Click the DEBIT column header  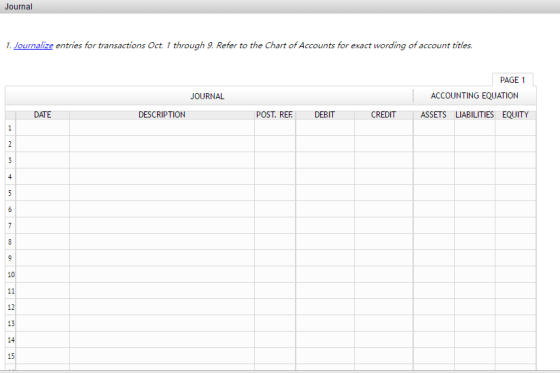325,115
